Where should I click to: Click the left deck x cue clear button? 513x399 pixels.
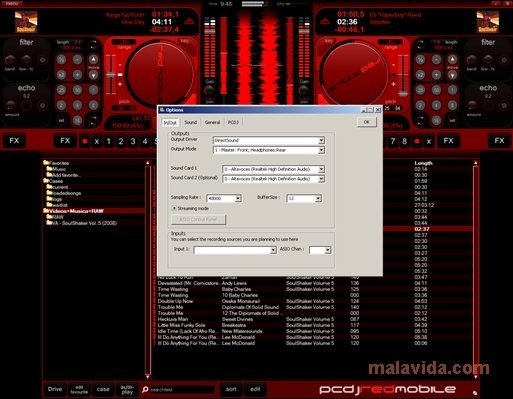pyautogui.click(x=97, y=141)
